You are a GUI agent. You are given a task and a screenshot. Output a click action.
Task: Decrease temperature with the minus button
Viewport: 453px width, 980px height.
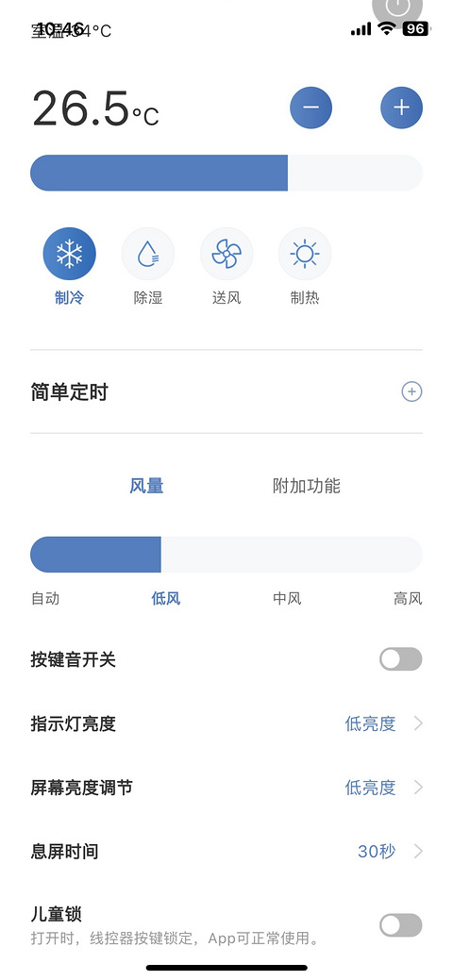(311, 108)
